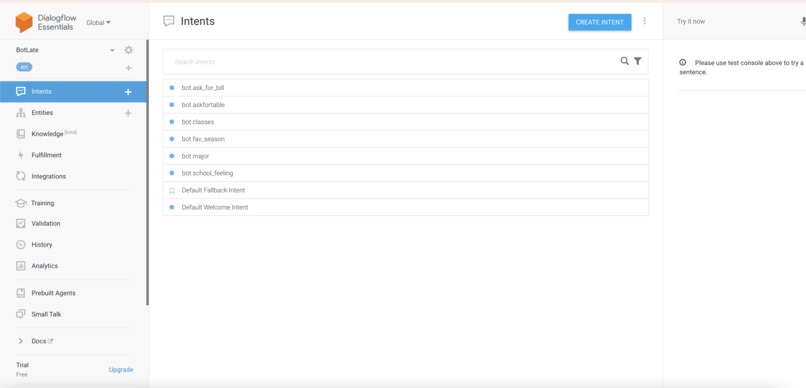
Task: Click the Dialogflow Essentials cube logo
Action: [24, 22]
